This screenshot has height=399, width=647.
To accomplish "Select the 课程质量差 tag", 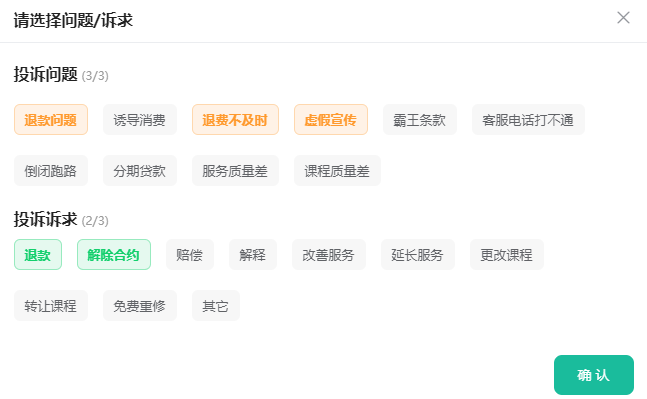I will click(337, 170).
